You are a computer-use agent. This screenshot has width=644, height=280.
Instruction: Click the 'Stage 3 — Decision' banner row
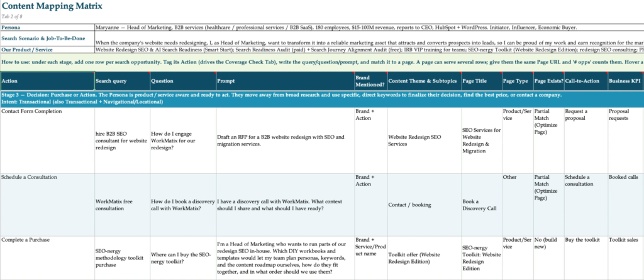coord(322,99)
